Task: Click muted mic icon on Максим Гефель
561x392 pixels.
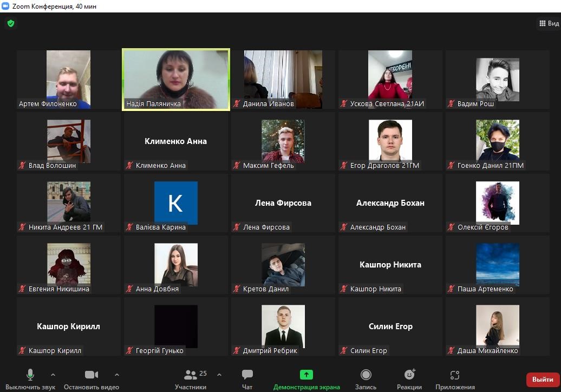Action: click(x=237, y=165)
